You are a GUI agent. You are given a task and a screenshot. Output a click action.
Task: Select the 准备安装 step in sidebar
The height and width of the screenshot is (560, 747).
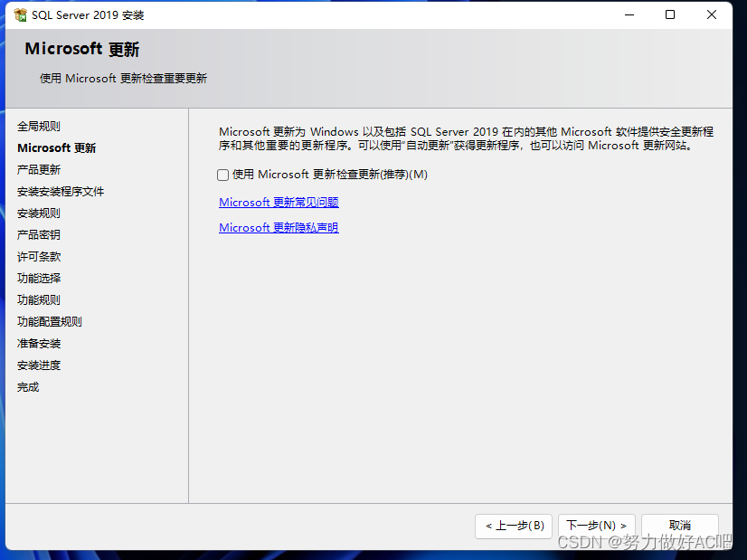coord(39,344)
